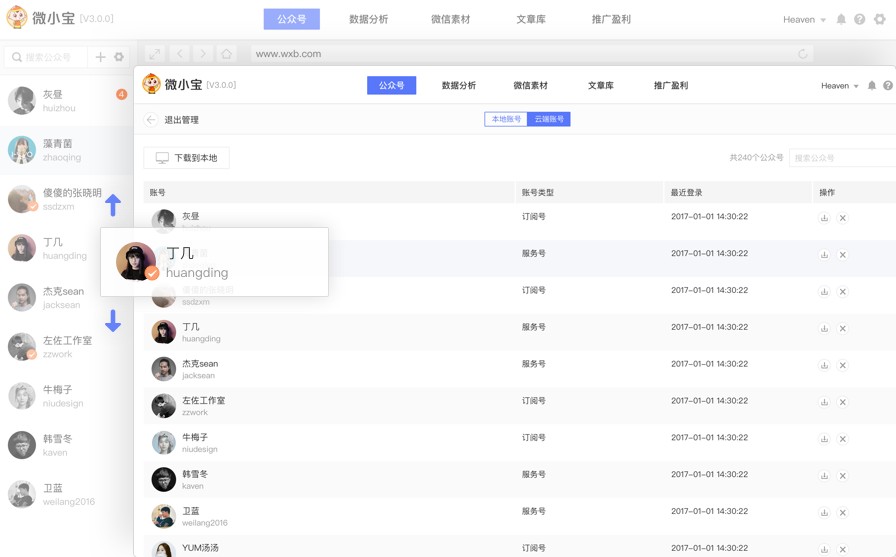Open 文章库 tab in front window
This screenshot has width=896, height=557.
point(601,85)
